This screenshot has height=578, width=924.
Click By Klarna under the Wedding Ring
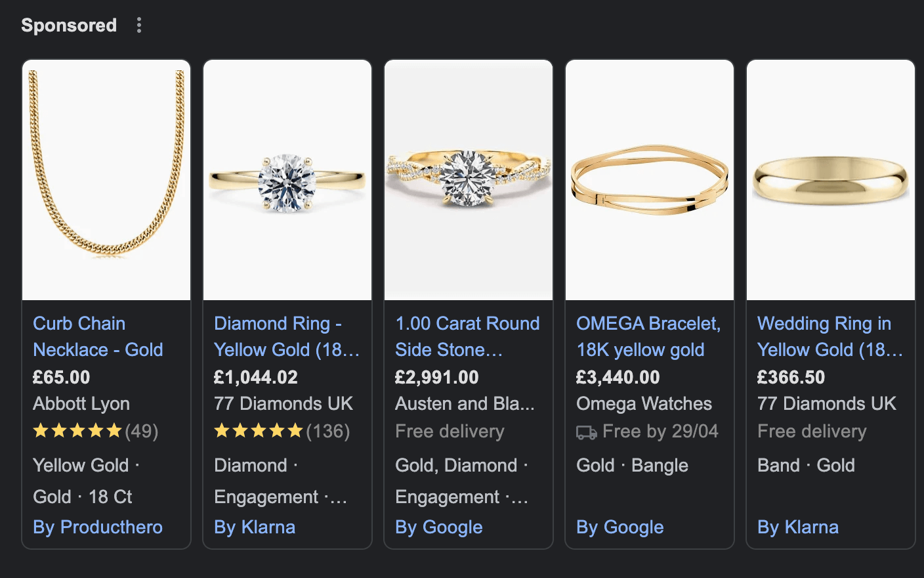click(x=797, y=527)
